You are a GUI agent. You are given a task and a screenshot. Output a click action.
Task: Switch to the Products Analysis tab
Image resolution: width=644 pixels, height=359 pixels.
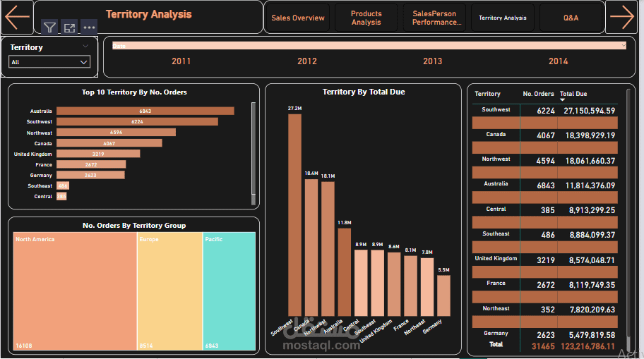tap(366, 18)
